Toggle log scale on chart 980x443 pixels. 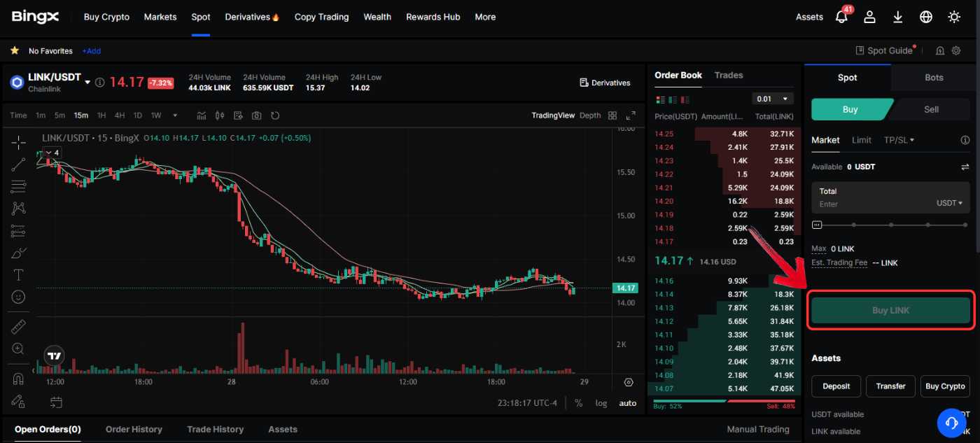(601, 402)
